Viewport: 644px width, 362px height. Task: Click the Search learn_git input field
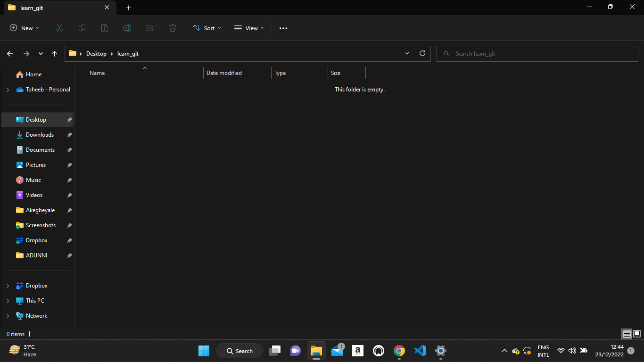coord(537,54)
